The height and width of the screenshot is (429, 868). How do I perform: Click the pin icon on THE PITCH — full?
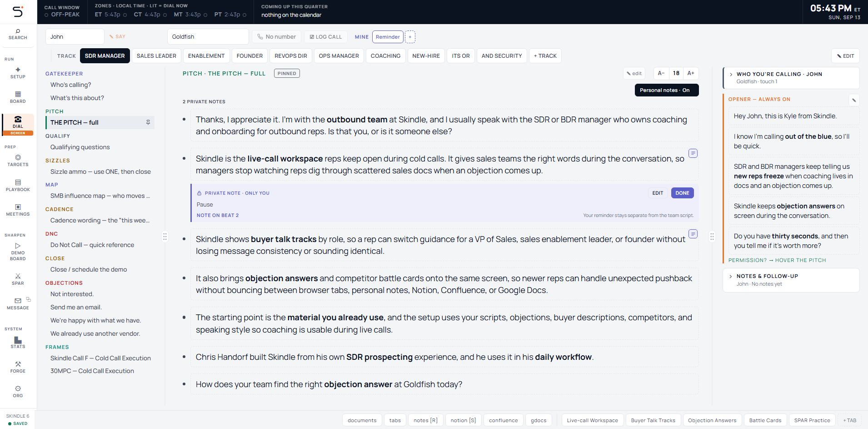[x=148, y=122]
